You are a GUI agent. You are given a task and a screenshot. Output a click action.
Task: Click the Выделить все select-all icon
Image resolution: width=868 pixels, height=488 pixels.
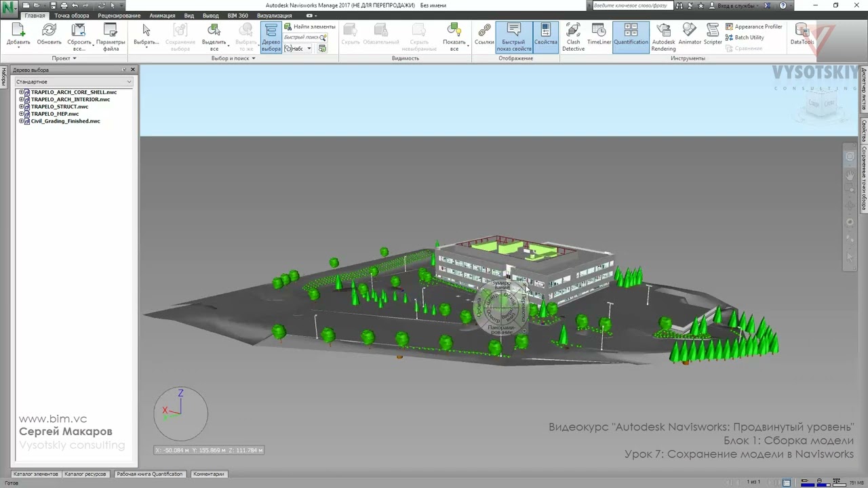pos(214,30)
